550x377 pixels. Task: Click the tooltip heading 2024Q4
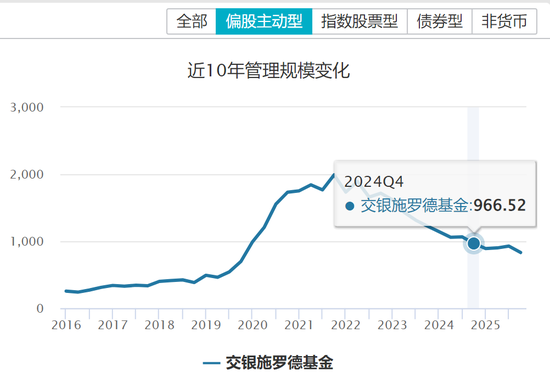(x=374, y=182)
